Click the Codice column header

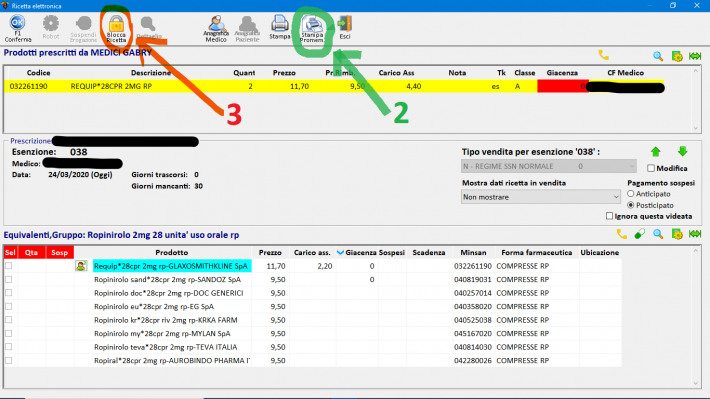38,72
